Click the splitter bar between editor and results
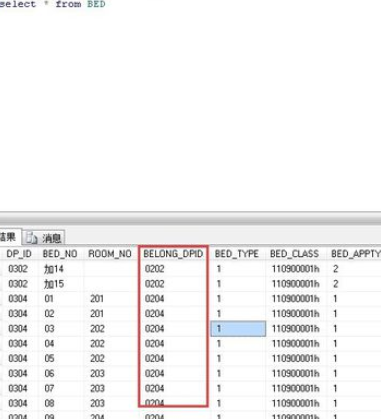 [190, 218]
